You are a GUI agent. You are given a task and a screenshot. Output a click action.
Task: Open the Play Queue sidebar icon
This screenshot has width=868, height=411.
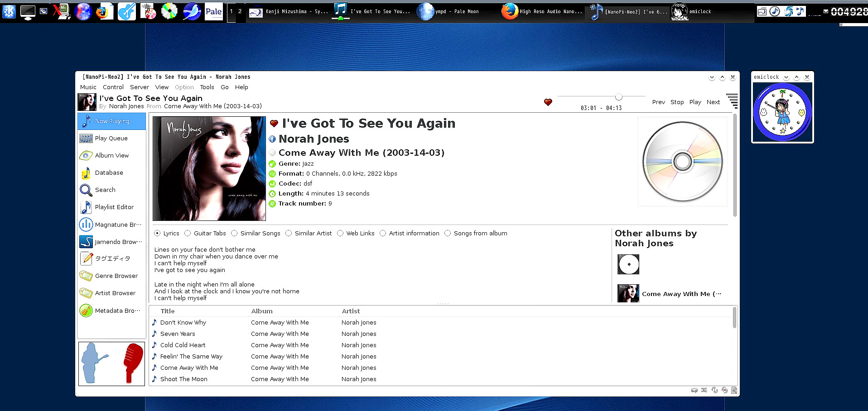86,139
